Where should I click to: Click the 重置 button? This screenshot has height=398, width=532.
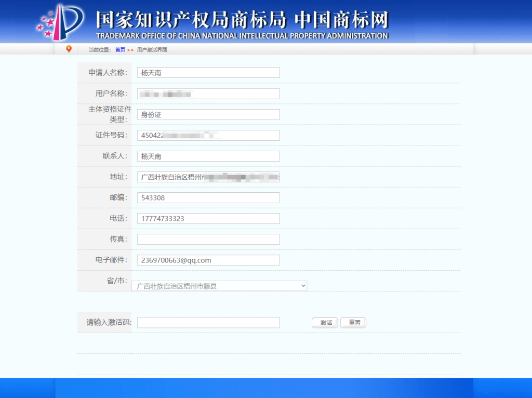coord(353,323)
